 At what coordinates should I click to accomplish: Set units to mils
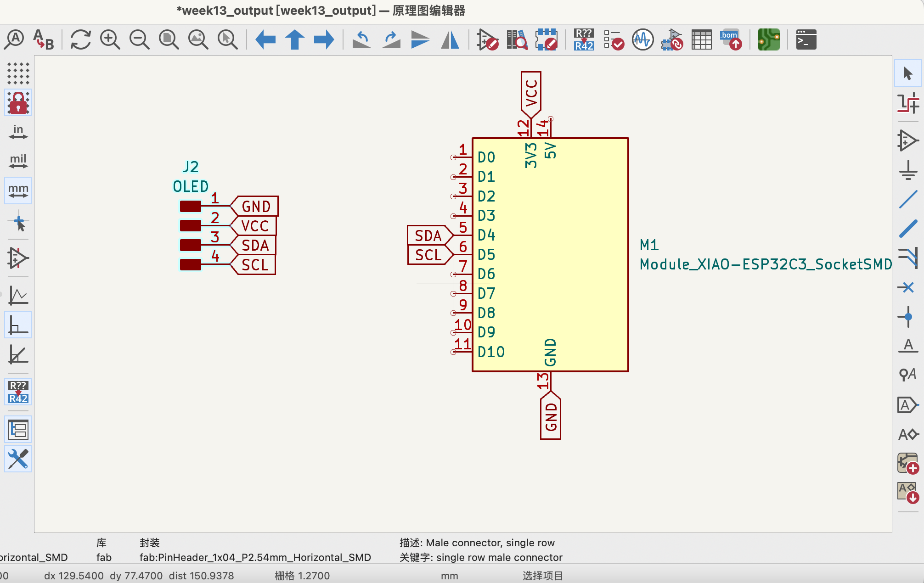pyautogui.click(x=18, y=162)
